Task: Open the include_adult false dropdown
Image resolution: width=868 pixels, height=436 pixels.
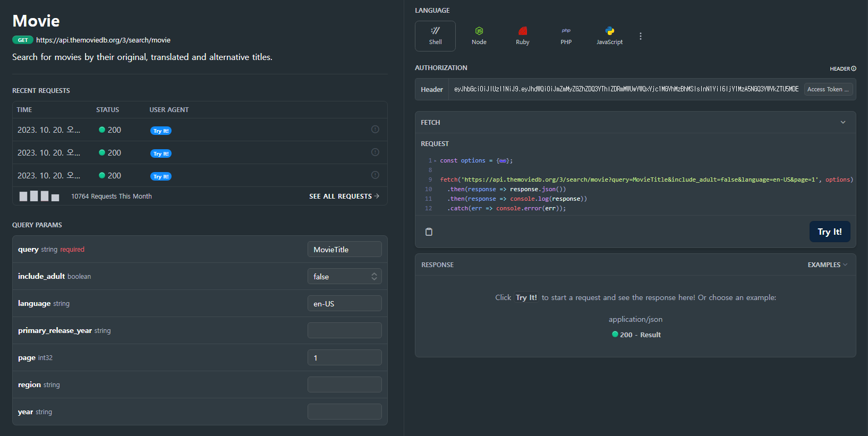Action: tap(345, 276)
